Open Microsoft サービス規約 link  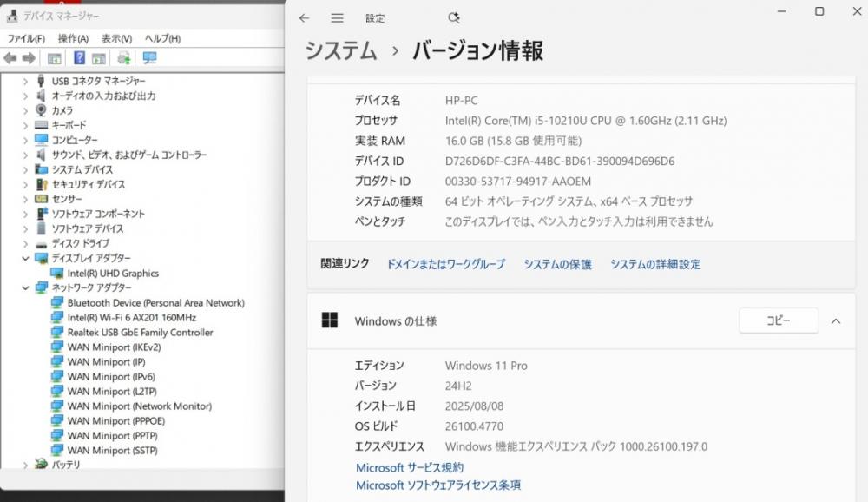point(410,467)
